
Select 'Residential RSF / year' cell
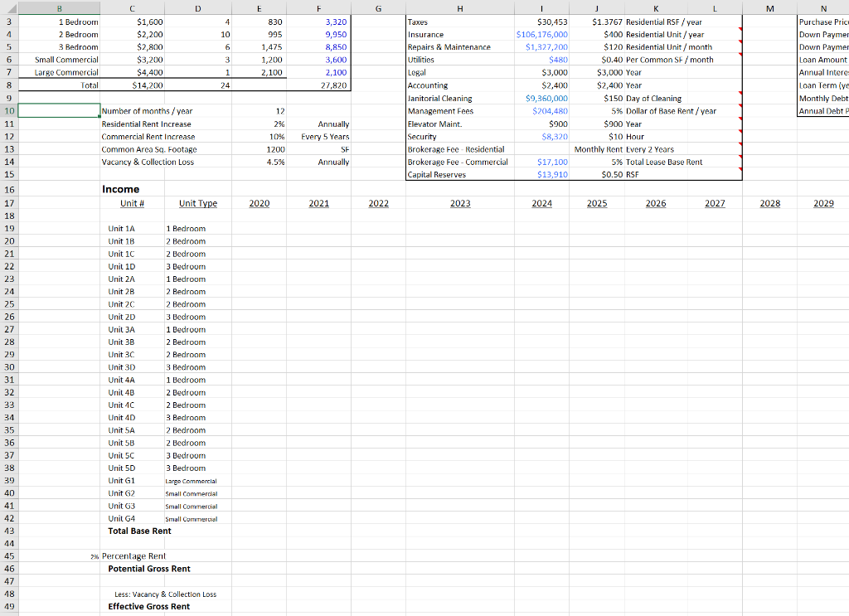pyautogui.click(x=664, y=22)
